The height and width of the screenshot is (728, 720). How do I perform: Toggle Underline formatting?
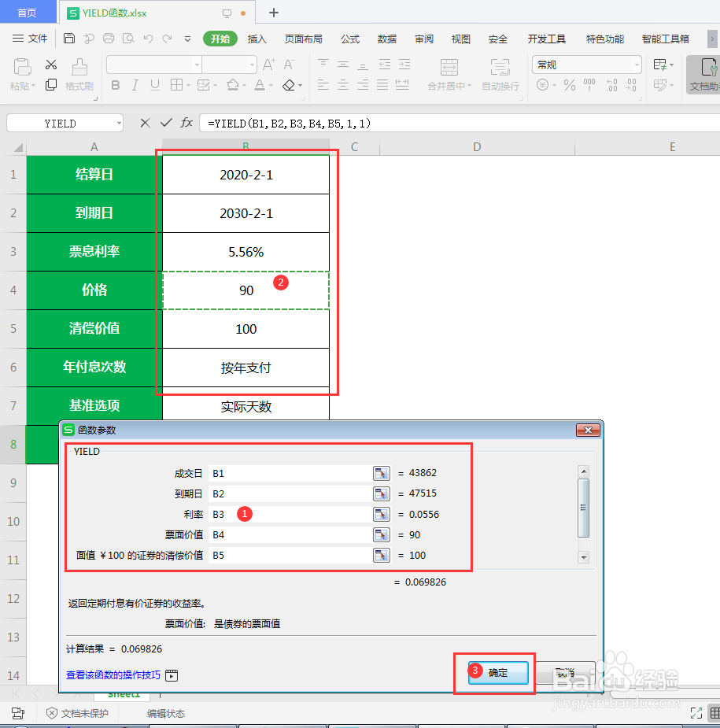point(154,85)
